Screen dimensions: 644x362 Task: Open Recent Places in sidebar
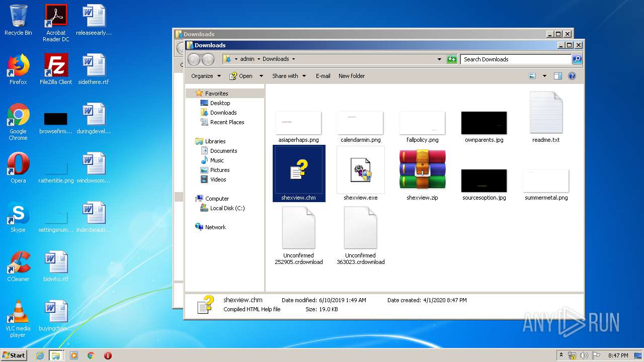pos(227,122)
